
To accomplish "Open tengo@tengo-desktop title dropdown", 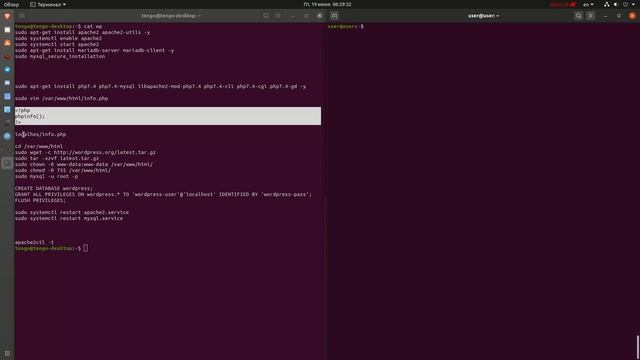I will pyautogui.click(x=171, y=16).
